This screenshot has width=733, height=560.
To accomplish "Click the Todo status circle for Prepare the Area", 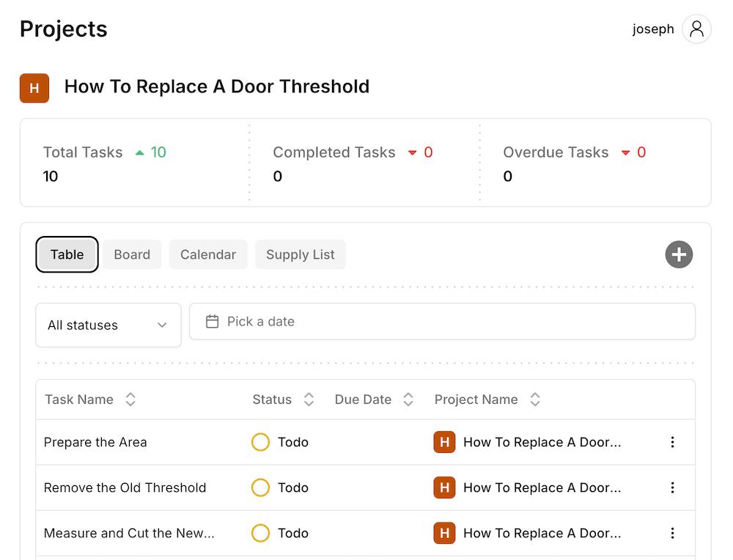I will coord(260,442).
